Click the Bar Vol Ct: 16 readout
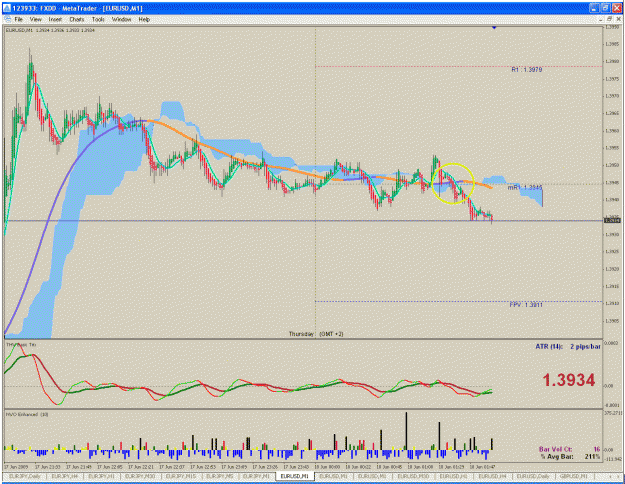This screenshot has height=484, width=625. point(570,449)
